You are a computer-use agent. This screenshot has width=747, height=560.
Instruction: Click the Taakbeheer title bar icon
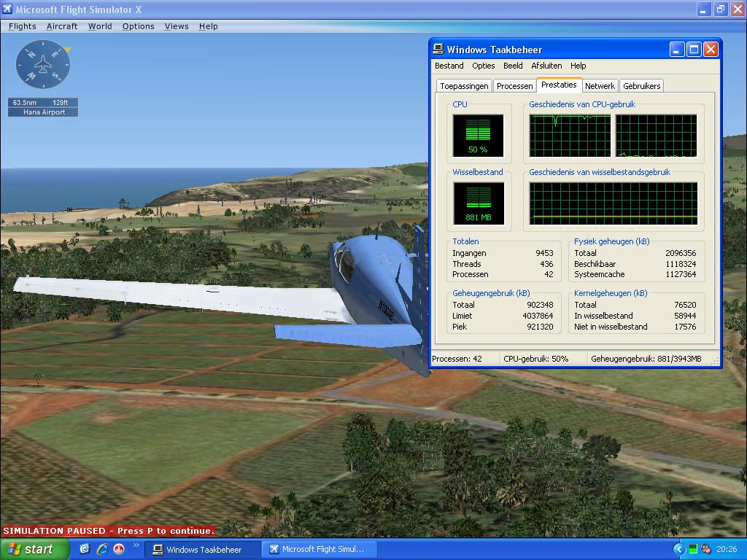coord(438,49)
